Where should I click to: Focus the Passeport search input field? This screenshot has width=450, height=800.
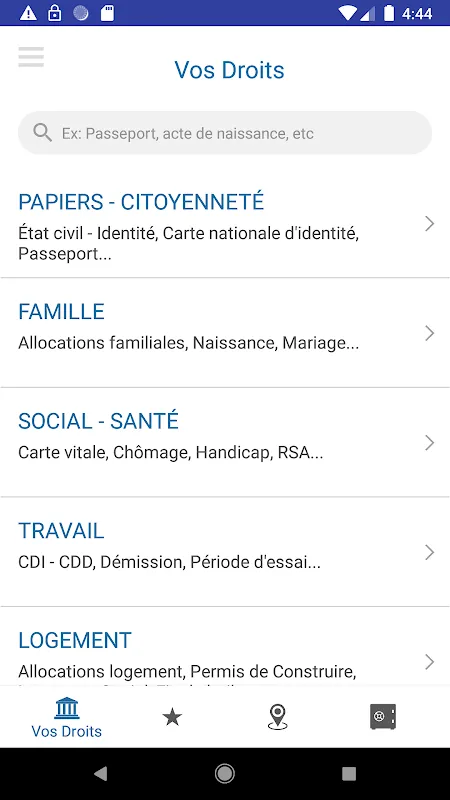(x=225, y=133)
